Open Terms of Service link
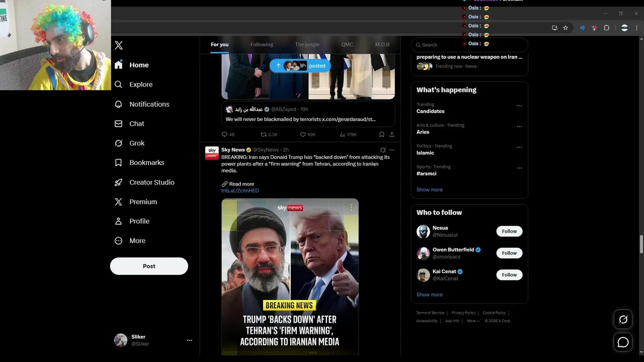 click(430, 313)
